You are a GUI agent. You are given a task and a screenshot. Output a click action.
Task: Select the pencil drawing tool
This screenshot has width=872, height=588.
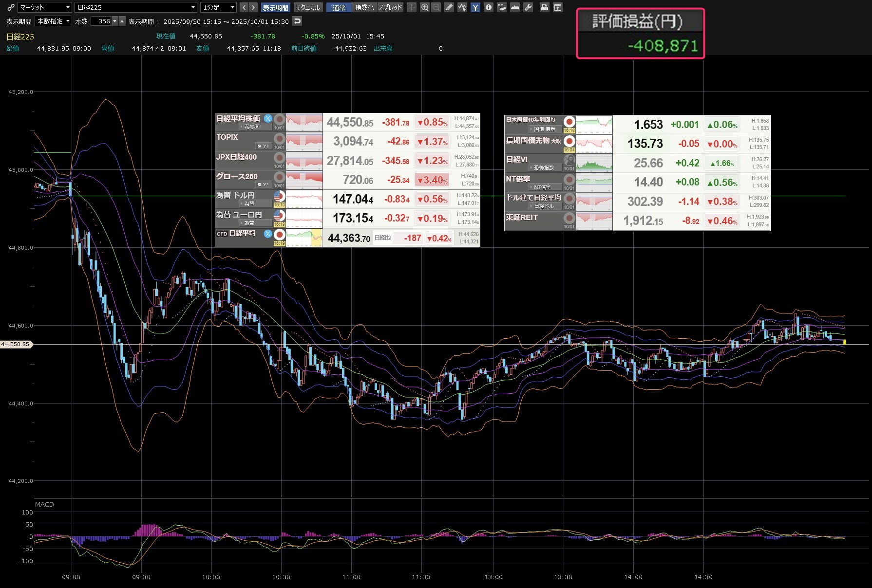point(449,7)
